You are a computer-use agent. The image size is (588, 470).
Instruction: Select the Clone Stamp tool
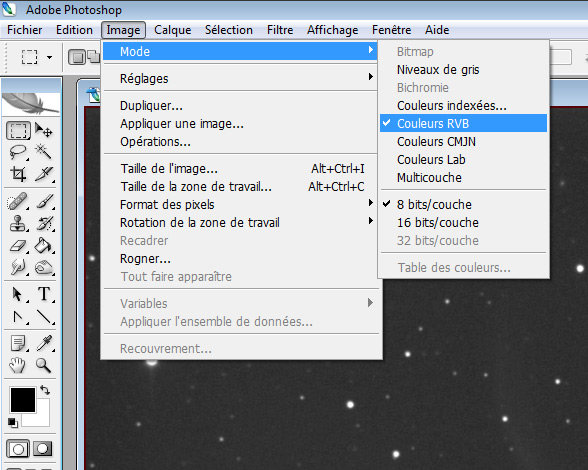(x=18, y=223)
